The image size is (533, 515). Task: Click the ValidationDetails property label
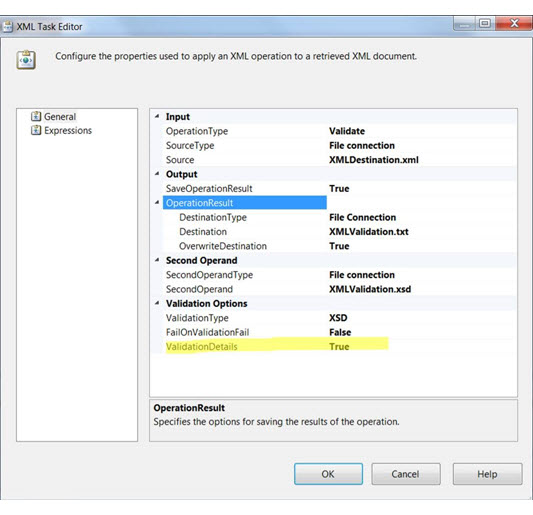pos(201,347)
